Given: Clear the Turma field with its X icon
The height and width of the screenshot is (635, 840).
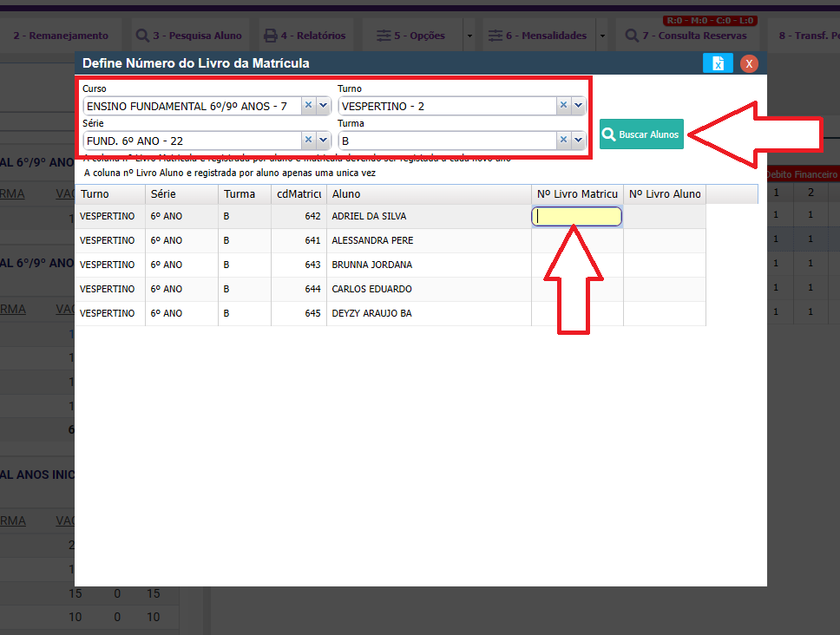Looking at the screenshot, I should (563, 140).
